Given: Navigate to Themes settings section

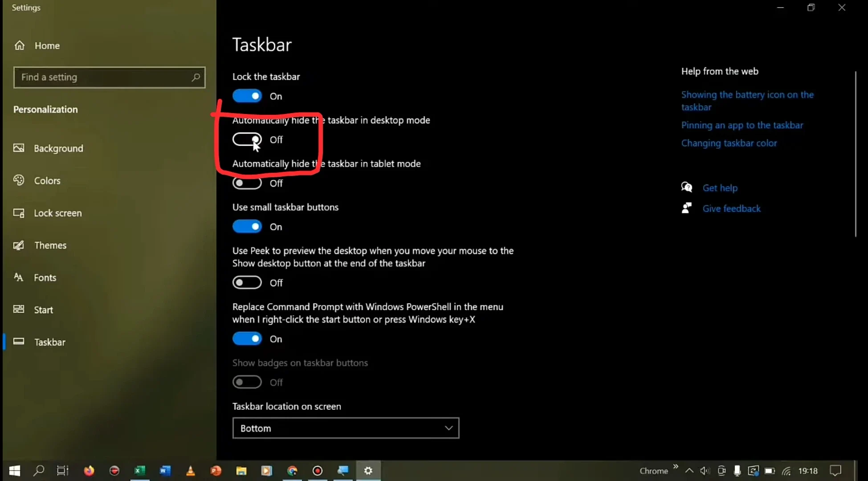Looking at the screenshot, I should point(50,245).
